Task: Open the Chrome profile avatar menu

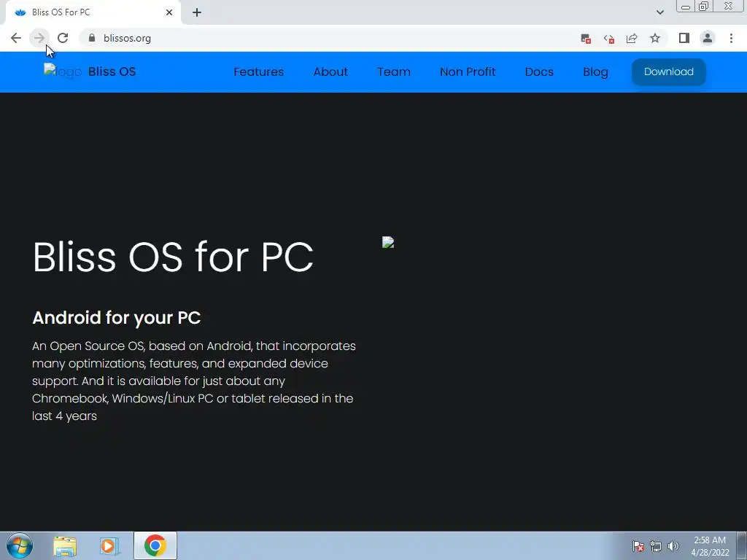Action: [708, 38]
